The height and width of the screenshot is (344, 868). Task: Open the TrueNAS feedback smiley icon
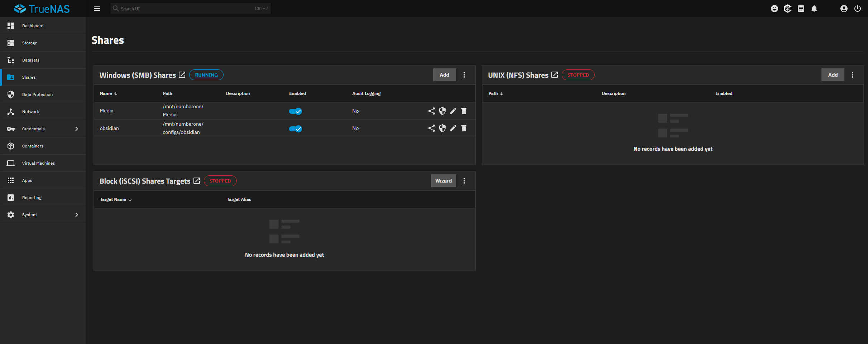point(774,8)
